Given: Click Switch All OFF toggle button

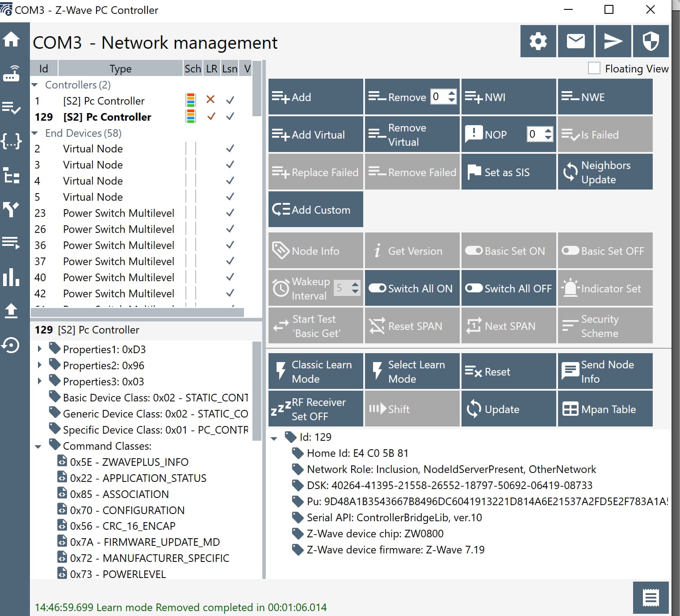Looking at the screenshot, I should [x=508, y=288].
